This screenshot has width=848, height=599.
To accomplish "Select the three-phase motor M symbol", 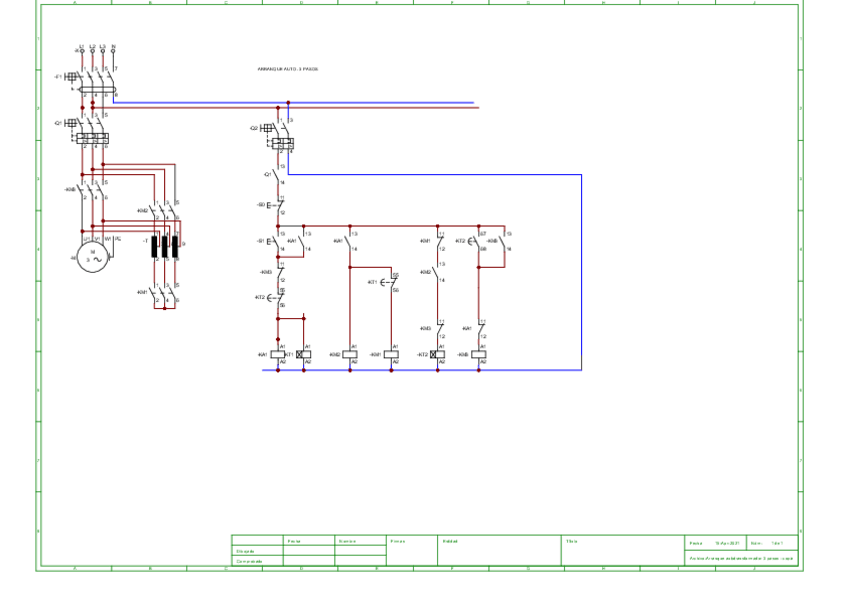I will [x=92, y=257].
